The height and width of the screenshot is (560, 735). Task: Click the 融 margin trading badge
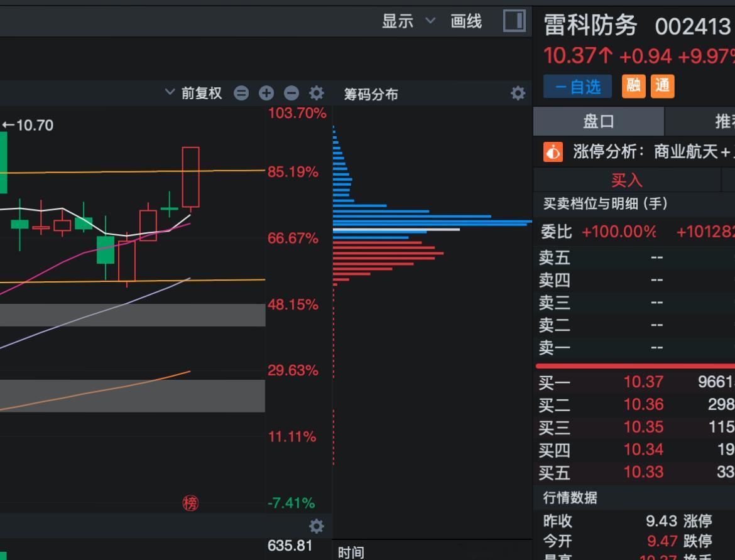pyautogui.click(x=633, y=86)
